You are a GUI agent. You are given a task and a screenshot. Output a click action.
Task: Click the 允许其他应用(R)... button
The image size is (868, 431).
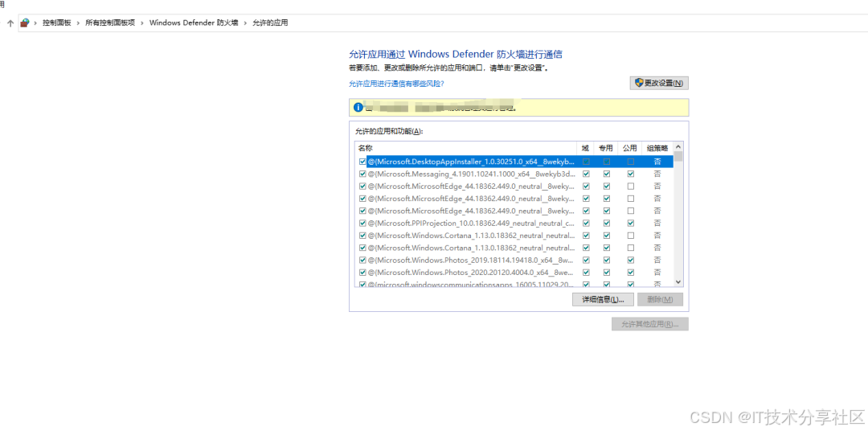pyautogui.click(x=650, y=324)
